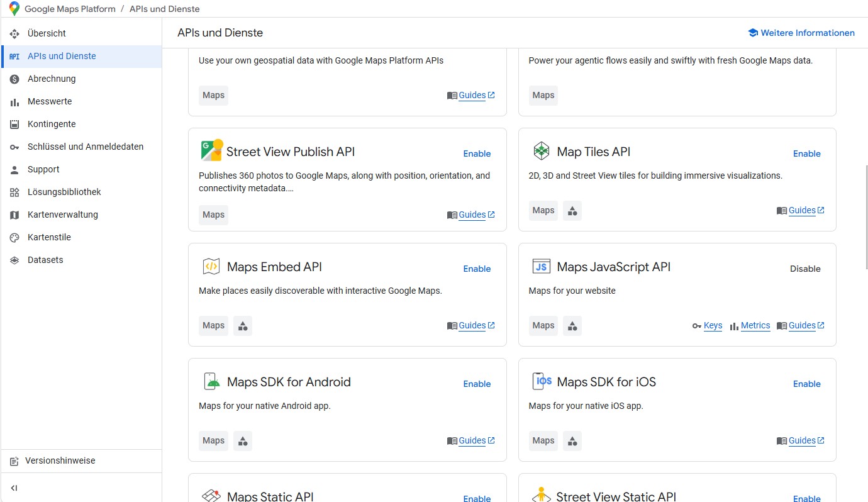Viewport: 868px width, 502px height.
Task: Click the Maps SDK for iOS icon
Action: click(541, 382)
